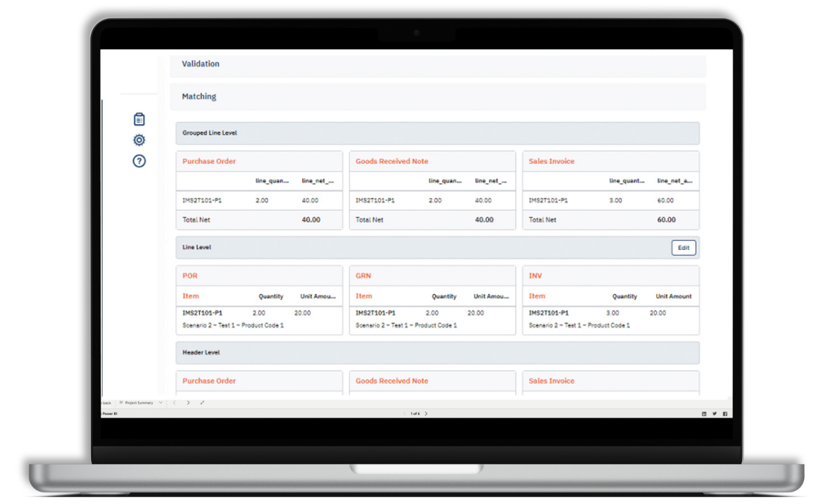Click the back chevron in the report toolbar
This screenshot has width=824, height=504.
pyautogui.click(x=174, y=403)
